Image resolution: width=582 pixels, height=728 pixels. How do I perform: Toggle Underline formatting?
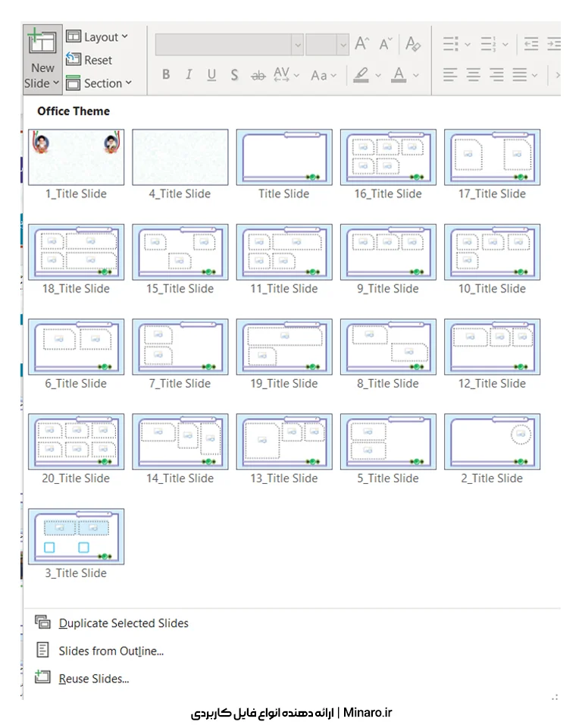coord(211,74)
